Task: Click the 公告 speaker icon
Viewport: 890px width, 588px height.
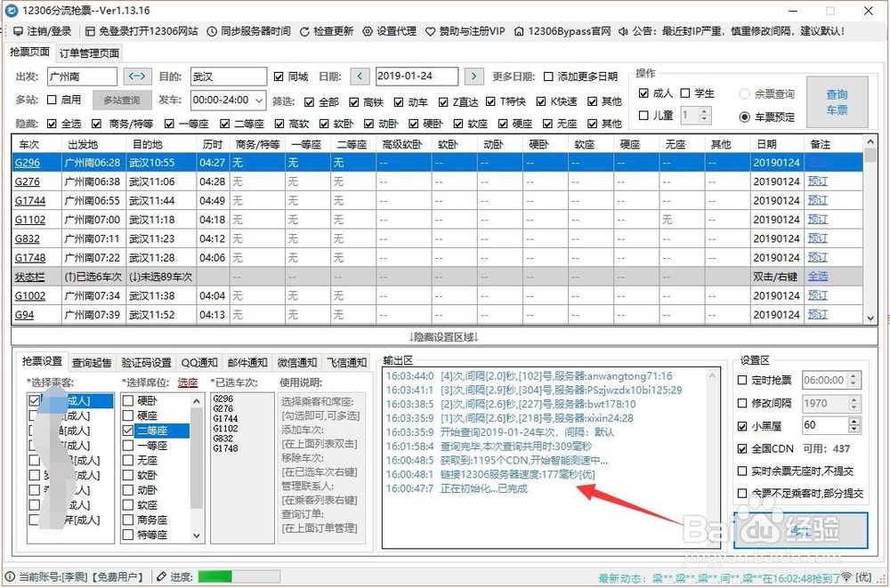Action: (623, 31)
